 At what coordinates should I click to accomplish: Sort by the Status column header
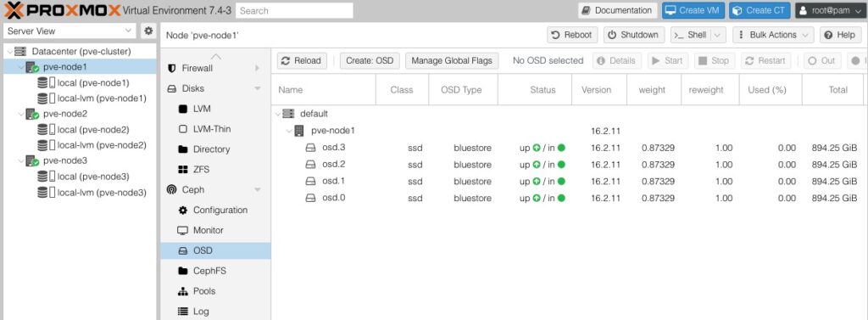coord(535,90)
